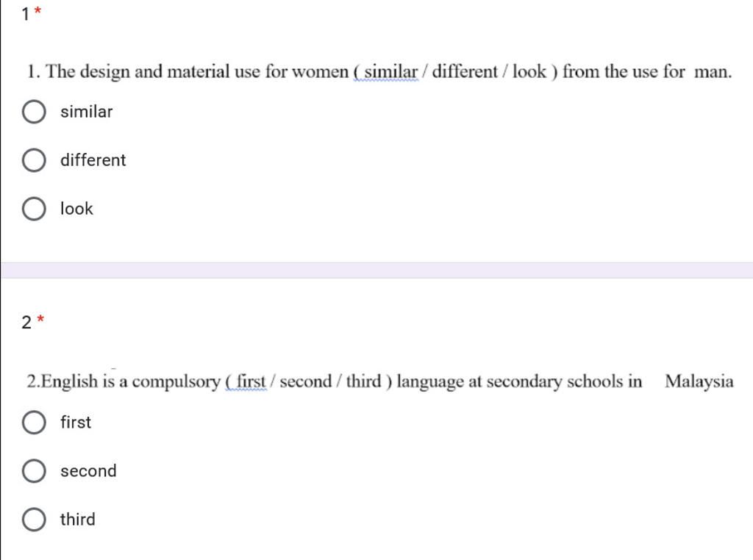Image resolution: width=753 pixels, height=560 pixels.
Task: Click the question number 1 heading
Action: pos(26,14)
